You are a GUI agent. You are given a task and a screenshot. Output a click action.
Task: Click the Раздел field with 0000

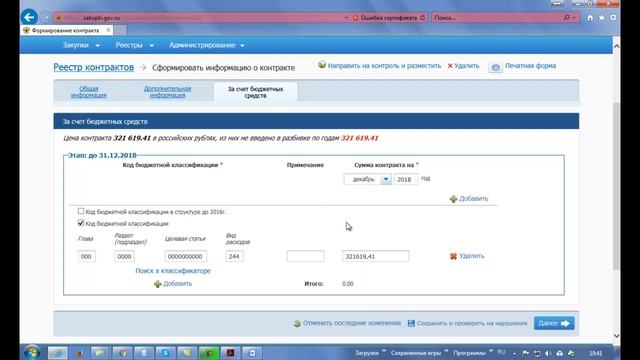click(x=124, y=256)
